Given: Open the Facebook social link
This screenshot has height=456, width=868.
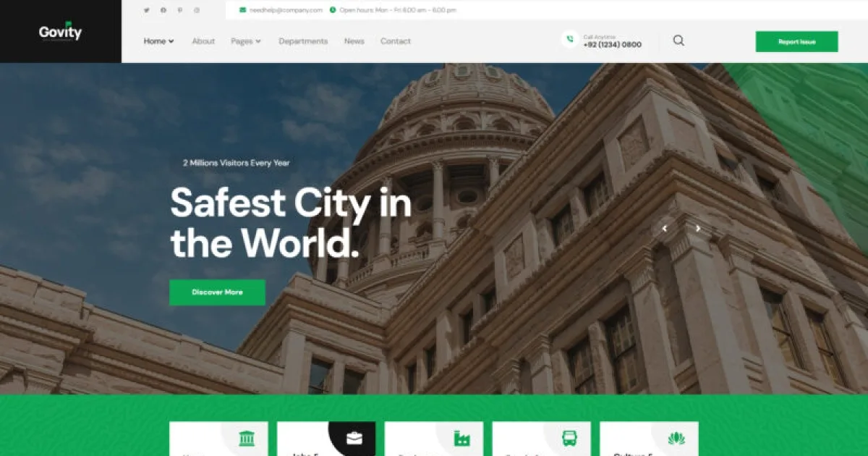Looking at the screenshot, I should (163, 10).
